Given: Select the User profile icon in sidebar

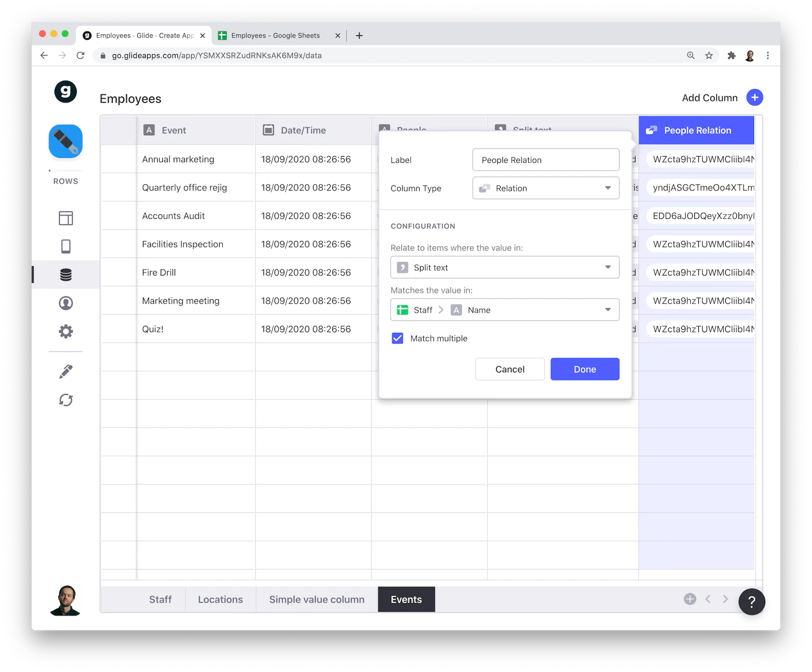Looking at the screenshot, I should pos(66,302).
